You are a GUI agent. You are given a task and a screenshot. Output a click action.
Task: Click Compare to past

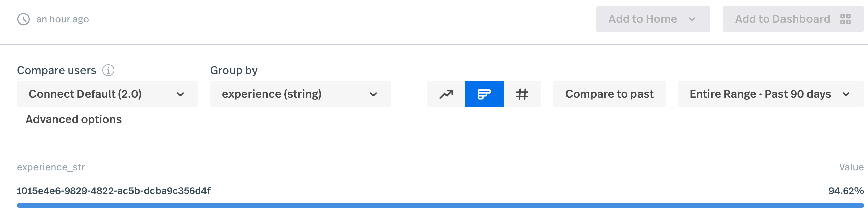click(x=609, y=94)
